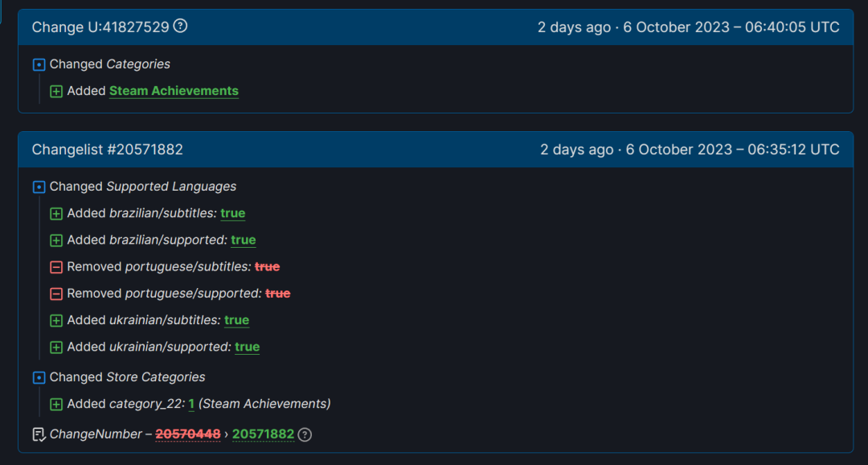
Task: Click red minus icon beside portuguese/supported
Action: click(x=56, y=294)
